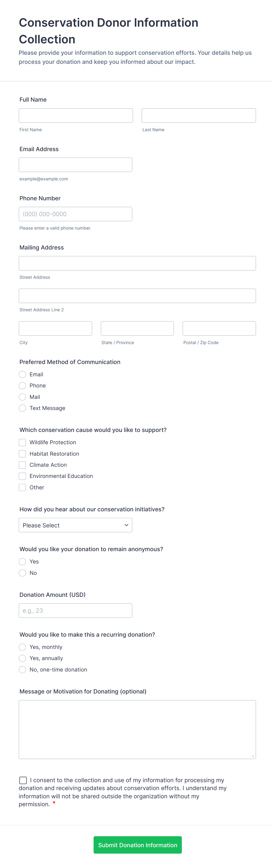
Task: Click the First Name input field
Action: pyautogui.click(x=76, y=116)
